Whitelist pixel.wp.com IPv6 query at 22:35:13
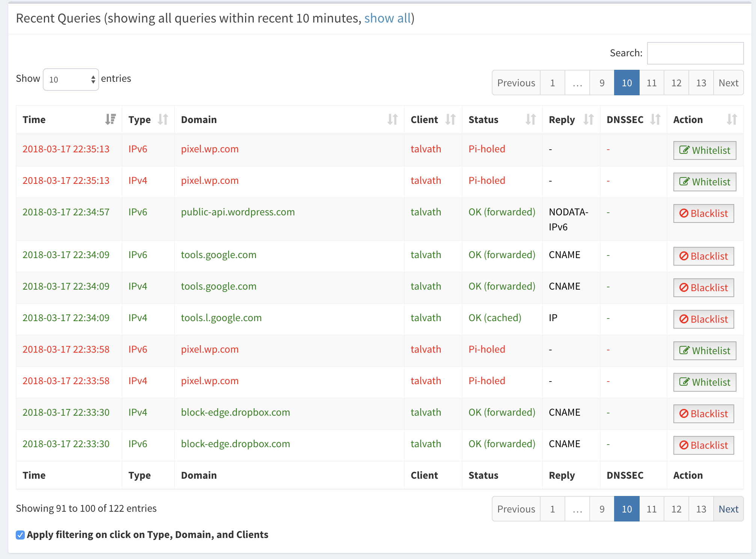This screenshot has width=756, height=559. 705,150
